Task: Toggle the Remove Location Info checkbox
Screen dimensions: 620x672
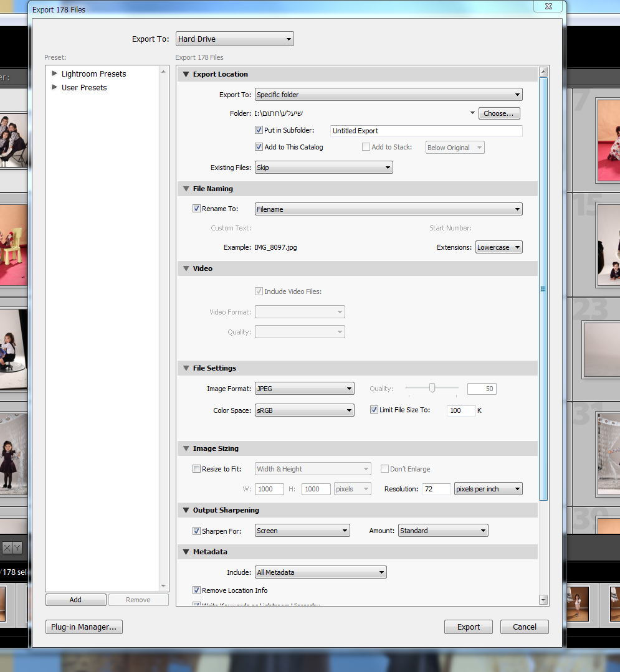Action: (x=196, y=590)
